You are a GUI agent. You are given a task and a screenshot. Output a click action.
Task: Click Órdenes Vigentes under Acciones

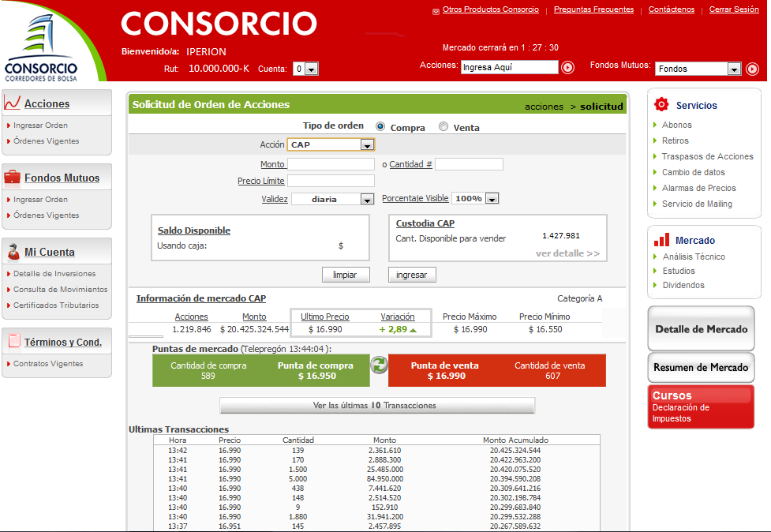pyautogui.click(x=47, y=141)
